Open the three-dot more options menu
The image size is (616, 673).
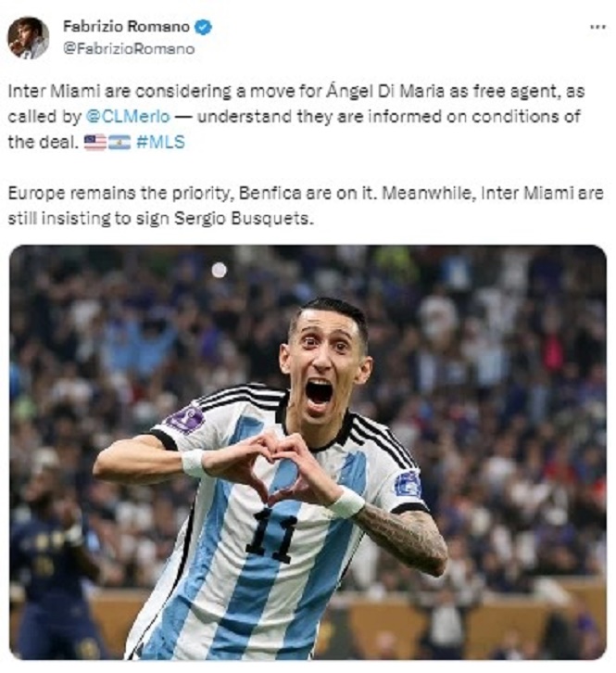coord(598,27)
